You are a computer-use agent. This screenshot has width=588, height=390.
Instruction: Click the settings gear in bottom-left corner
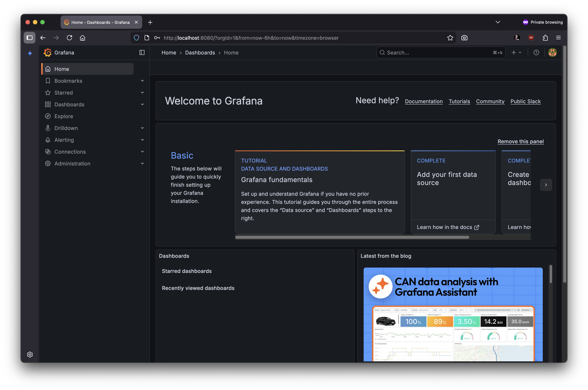point(30,354)
